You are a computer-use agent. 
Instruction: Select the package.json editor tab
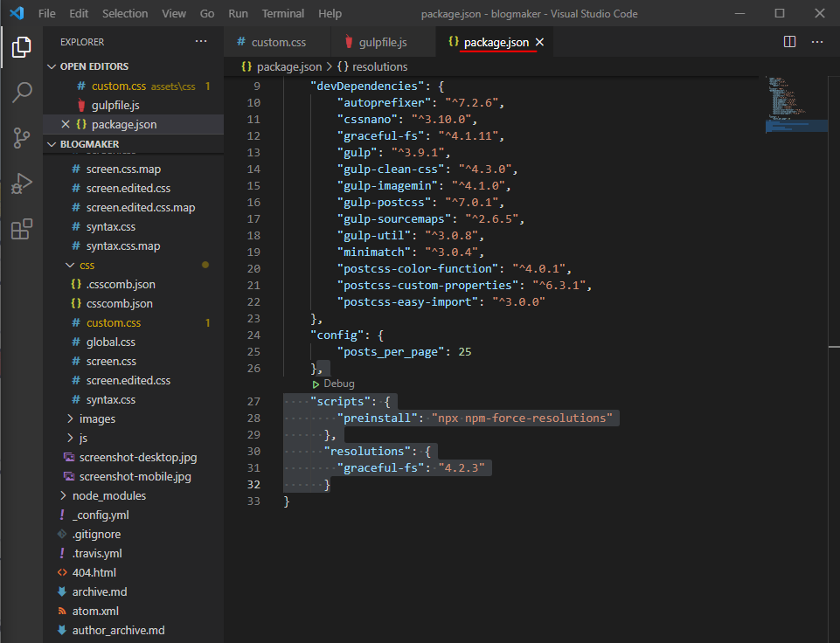(x=496, y=42)
